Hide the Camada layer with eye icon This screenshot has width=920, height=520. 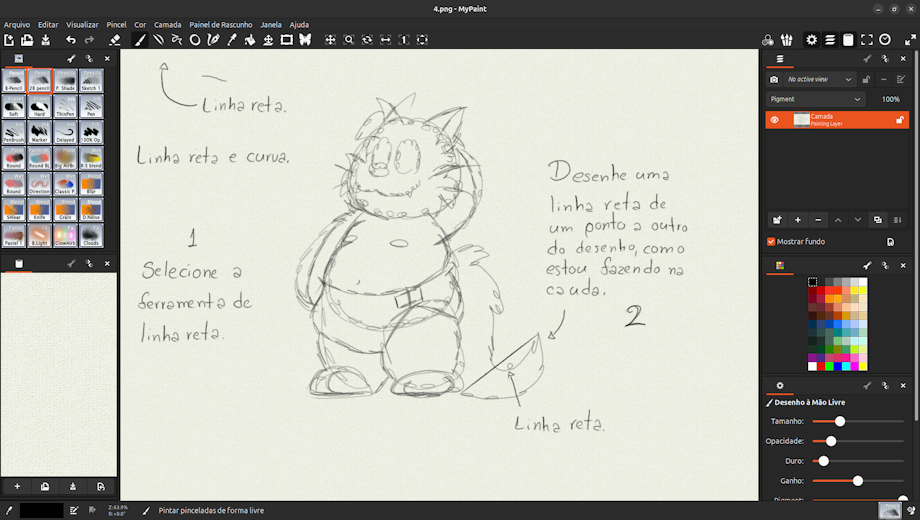pos(774,120)
